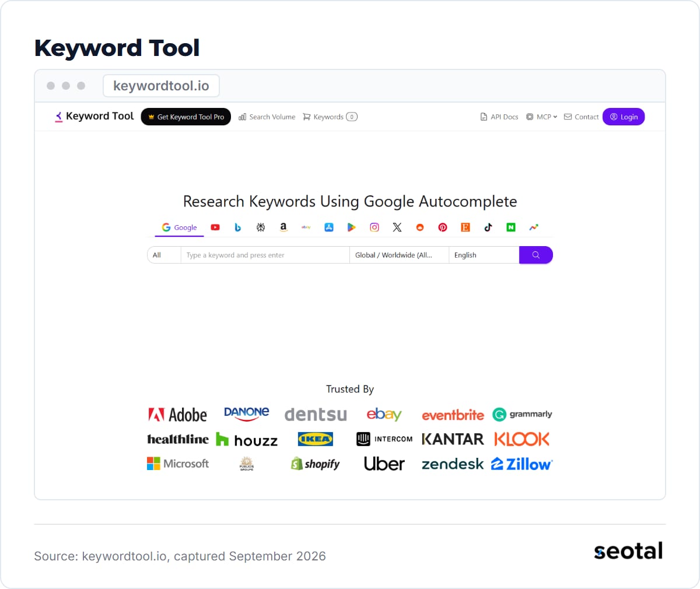
Task: Switch to the Bing keyword tab
Action: point(238,227)
